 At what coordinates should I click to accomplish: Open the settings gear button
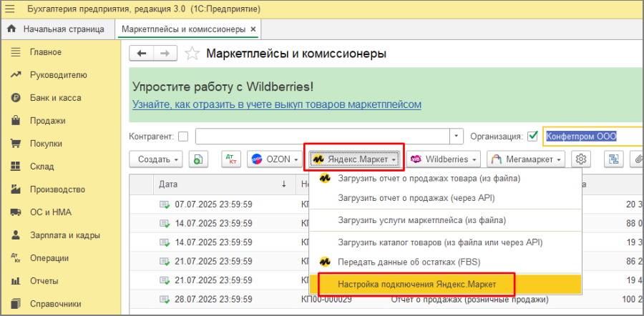click(x=581, y=159)
